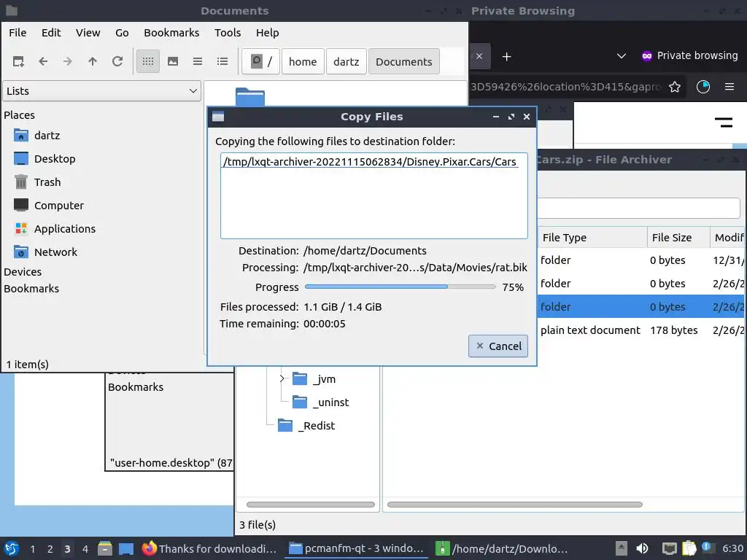
Task: Reload the Documents folder
Action: 117,61
